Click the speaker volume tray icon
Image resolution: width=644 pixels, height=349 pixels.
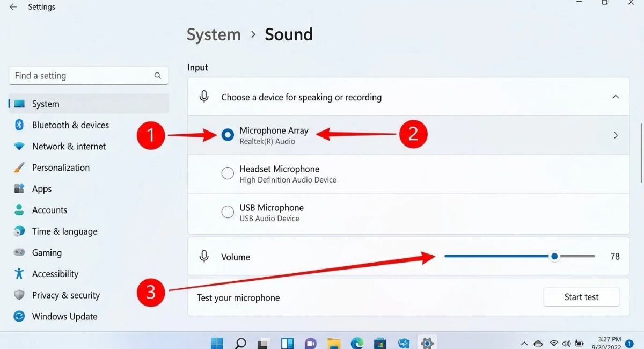tap(566, 343)
